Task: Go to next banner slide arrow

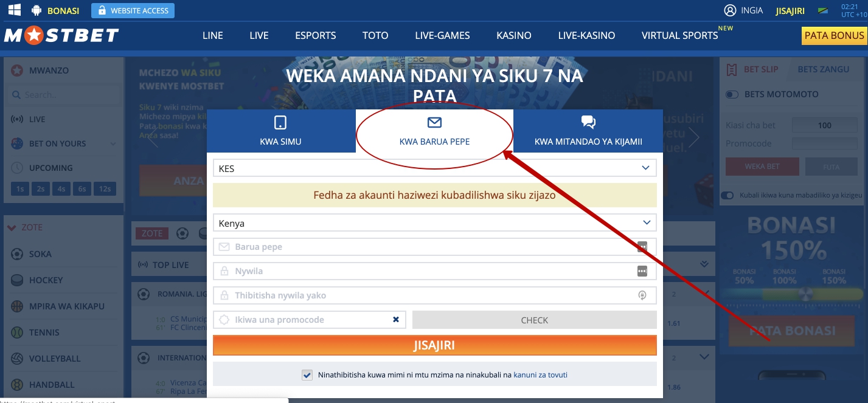Action: tap(694, 138)
